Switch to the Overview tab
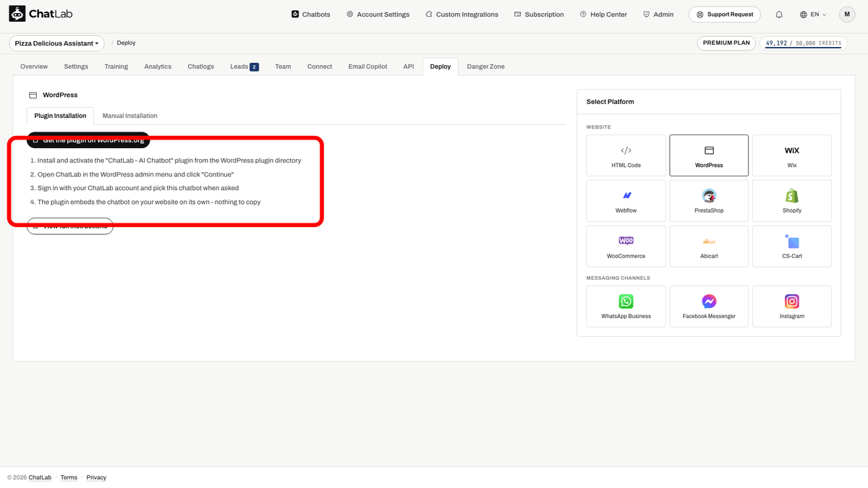Screen dimensions: 868x488 point(34,67)
